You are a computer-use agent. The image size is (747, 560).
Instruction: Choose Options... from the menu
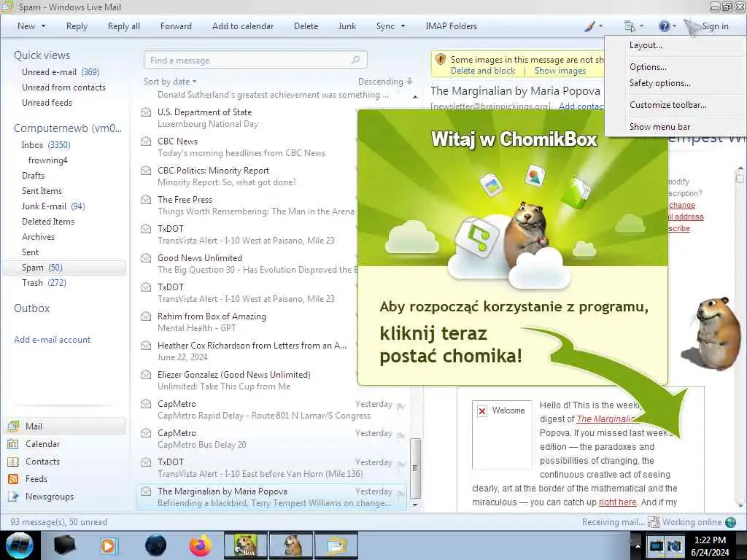[x=648, y=67]
